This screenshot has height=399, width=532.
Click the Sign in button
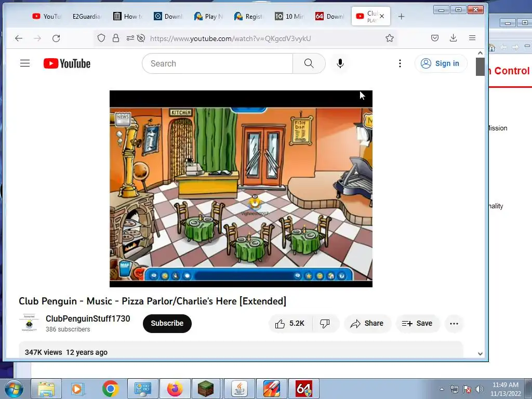click(441, 63)
